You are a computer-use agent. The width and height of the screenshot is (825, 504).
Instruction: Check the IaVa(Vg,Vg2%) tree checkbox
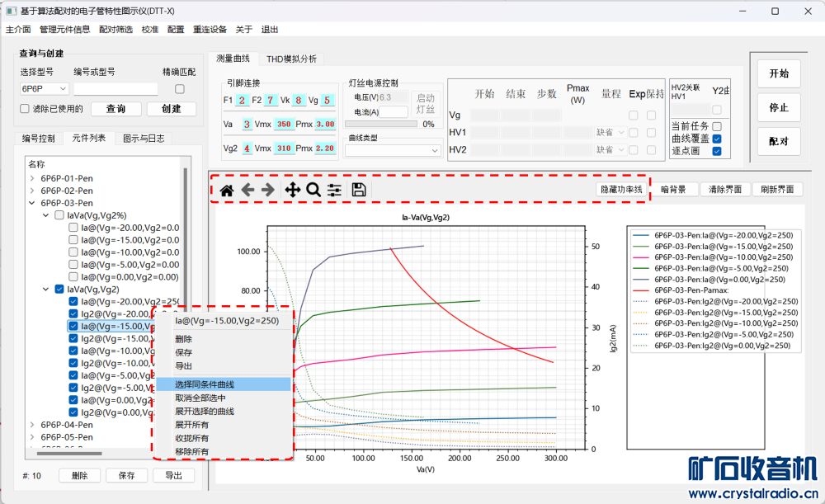[59, 215]
